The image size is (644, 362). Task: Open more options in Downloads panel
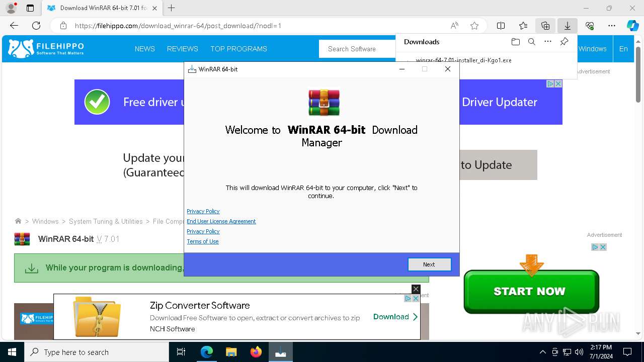pos(548,42)
